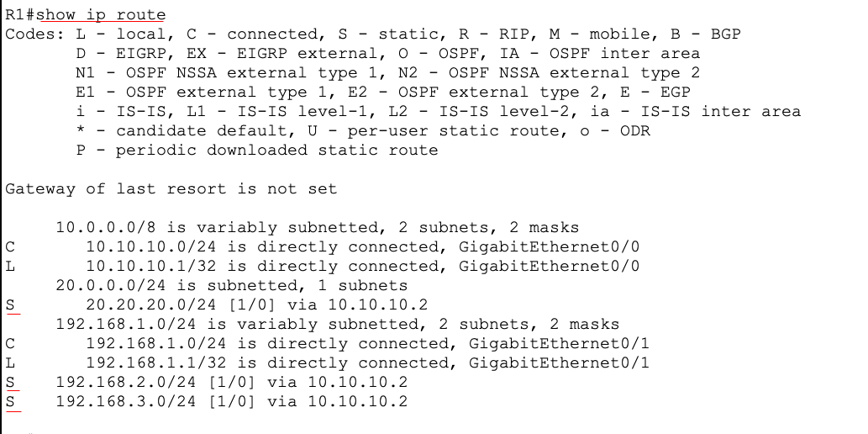Click the 10.10.10.1/32 local route entry
868x434 pixels.
coord(323,266)
